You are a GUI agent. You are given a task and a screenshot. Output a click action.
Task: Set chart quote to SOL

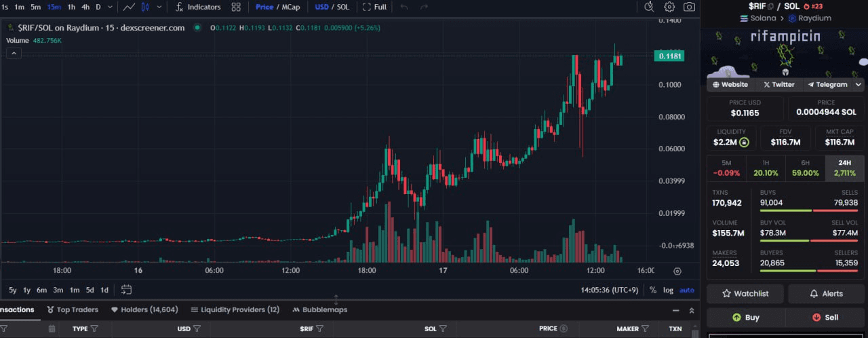click(x=343, y=7)
